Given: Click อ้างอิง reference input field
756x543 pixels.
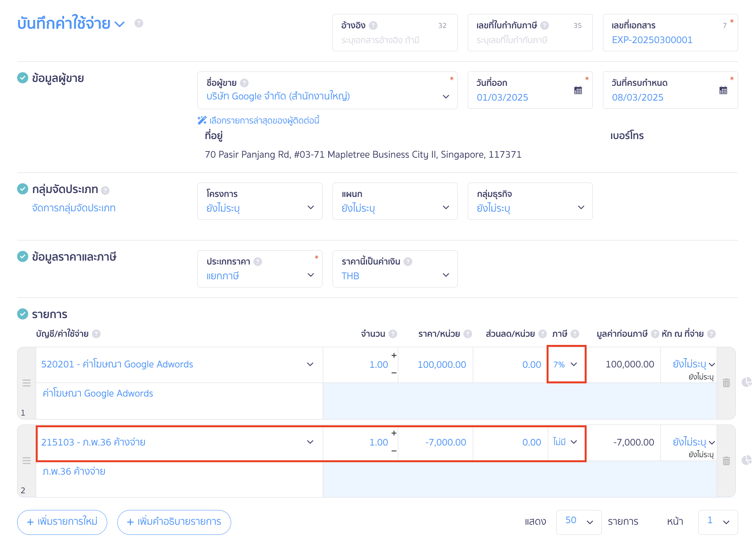Looking at the screenshot, I should point(395,33).
